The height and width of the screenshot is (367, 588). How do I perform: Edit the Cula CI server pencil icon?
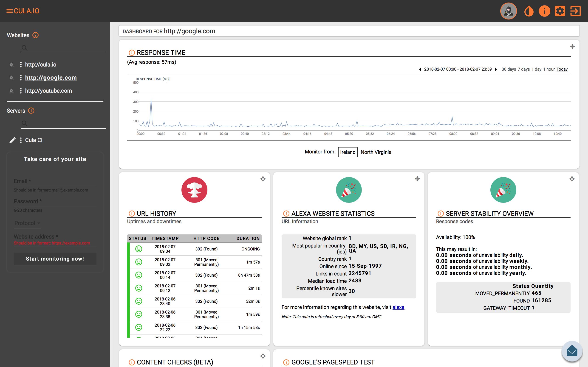12,140
